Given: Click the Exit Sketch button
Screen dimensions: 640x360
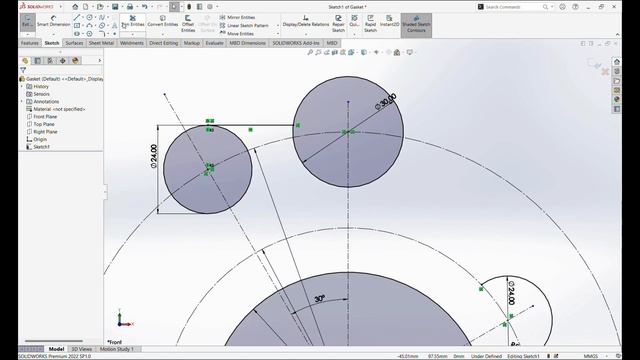Looking at the screenshot, I should (x=28, y=22).
